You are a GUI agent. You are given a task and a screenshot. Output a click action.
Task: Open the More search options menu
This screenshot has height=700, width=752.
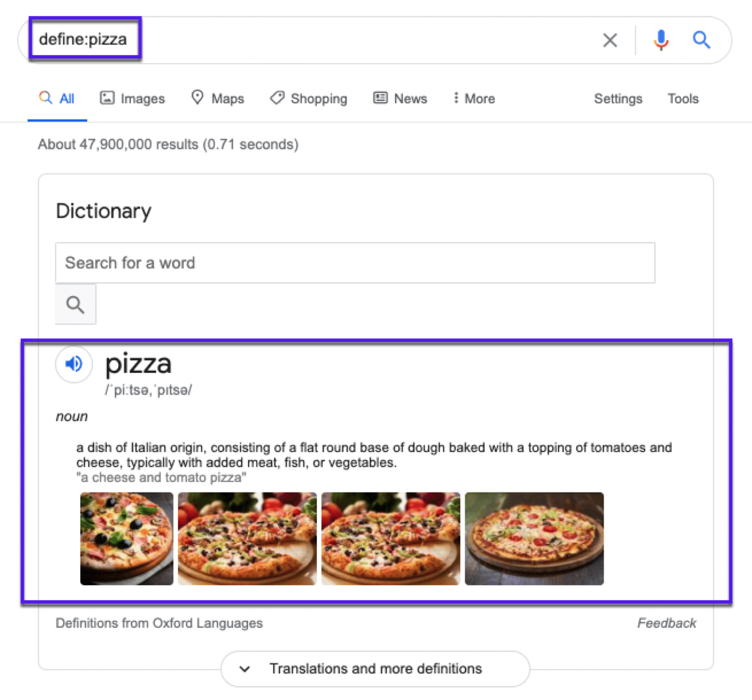(473, 98)
